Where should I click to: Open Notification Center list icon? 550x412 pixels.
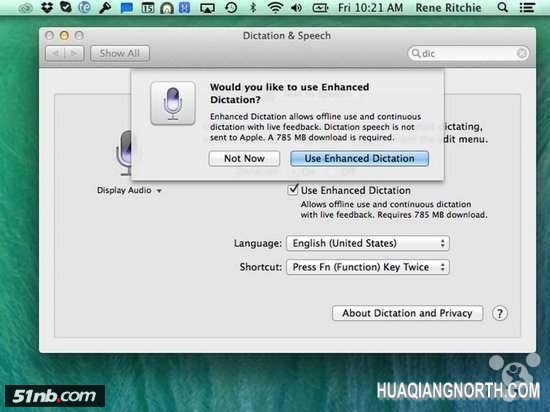click(527, 7)
